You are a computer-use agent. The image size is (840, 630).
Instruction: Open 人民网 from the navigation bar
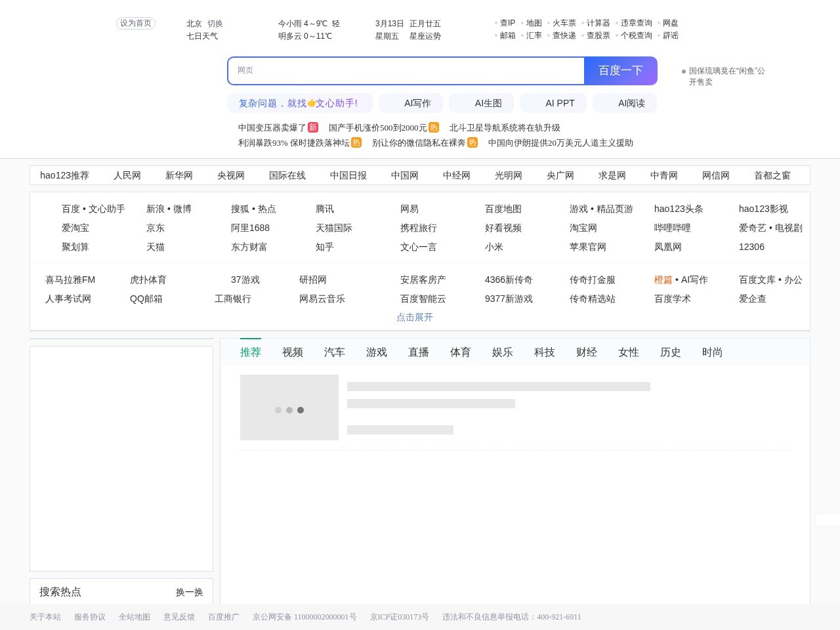(127, 175)
